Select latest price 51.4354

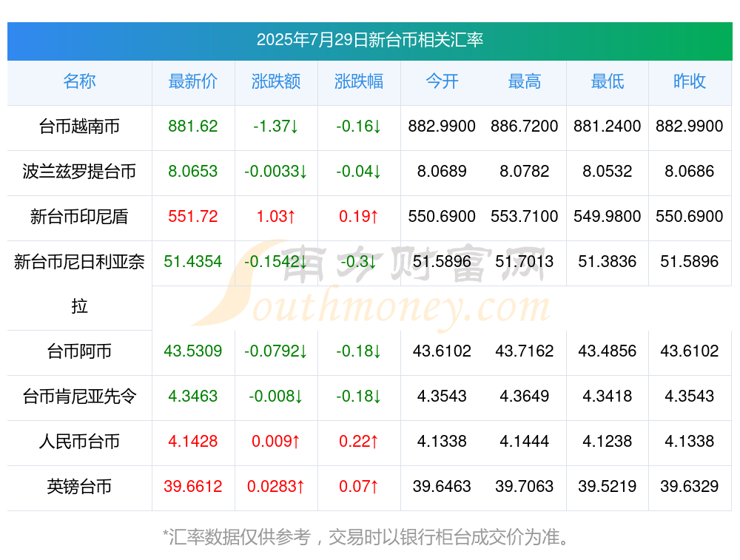pos(193,261)
